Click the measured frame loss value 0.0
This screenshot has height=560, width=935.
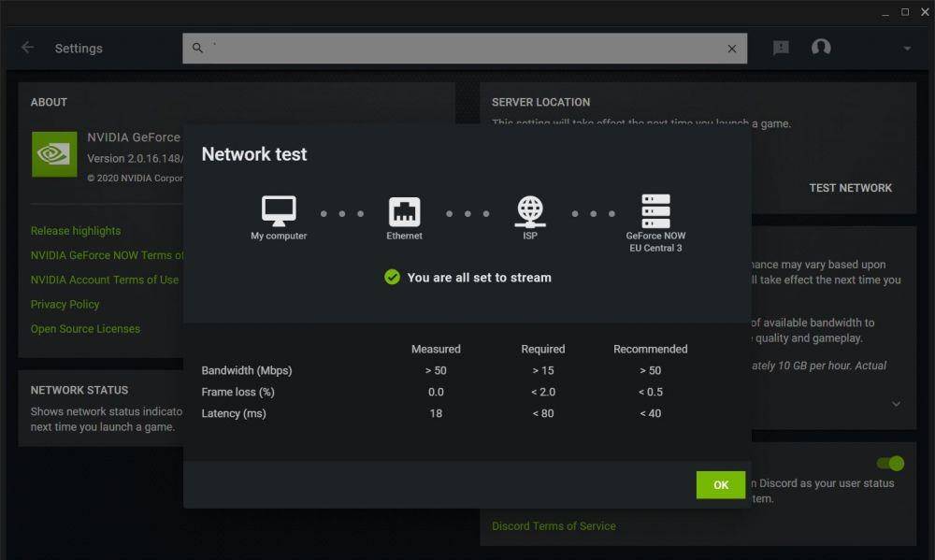click(436, 392)
